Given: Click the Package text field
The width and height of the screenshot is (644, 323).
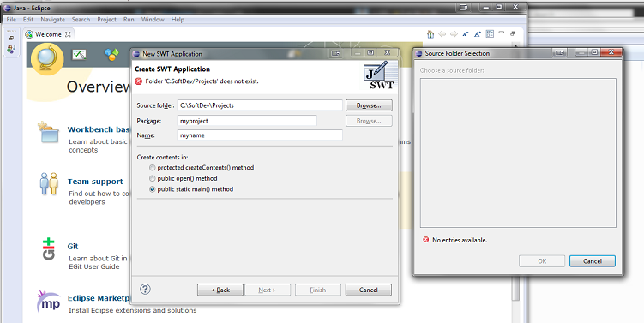Looking at the screenshot, I should (247, 121).
